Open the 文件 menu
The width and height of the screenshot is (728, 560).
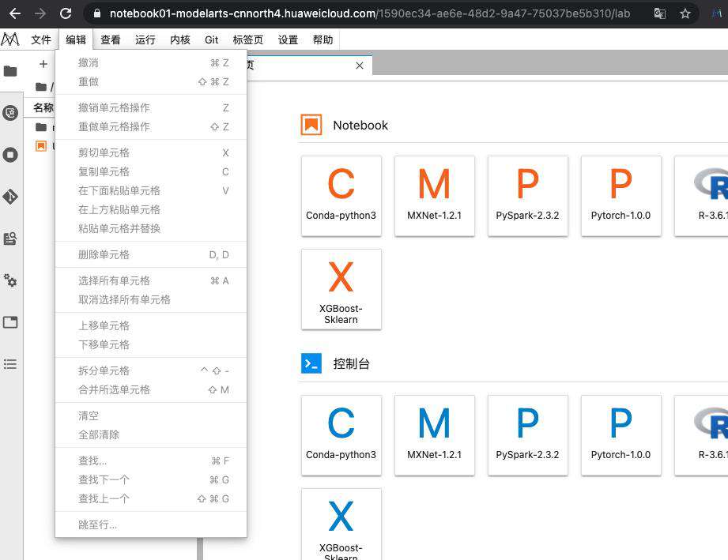(41, 40)
